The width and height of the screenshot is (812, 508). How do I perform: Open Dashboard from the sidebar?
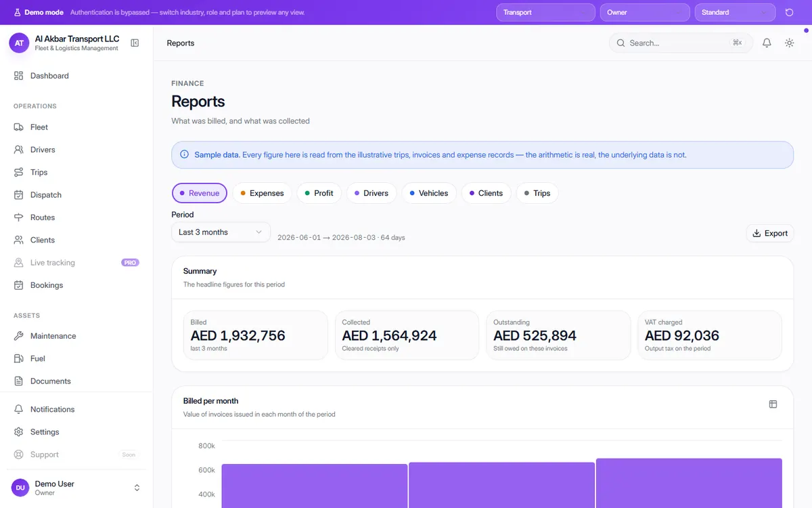(x=76, y=76)
